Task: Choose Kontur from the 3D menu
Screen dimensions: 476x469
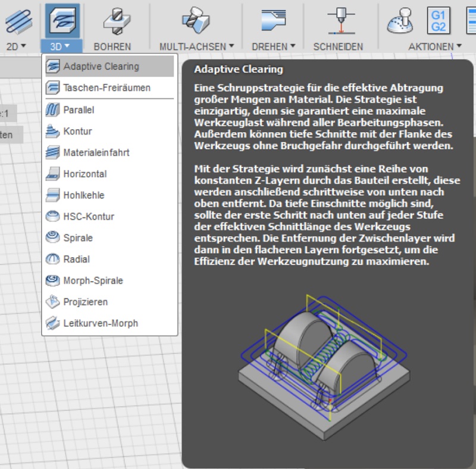Action: (x=109, y=131)
